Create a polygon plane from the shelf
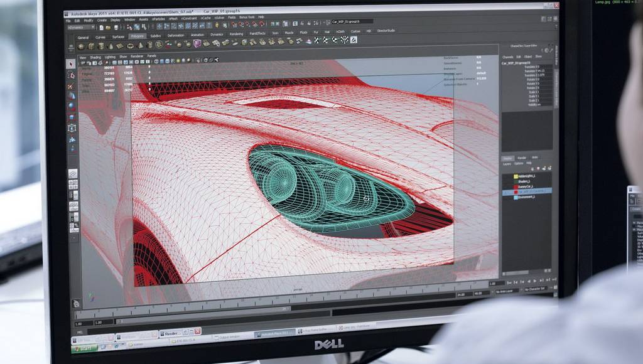Image resolution: width=643 pixels, height=364 pixels. point(120,46)
